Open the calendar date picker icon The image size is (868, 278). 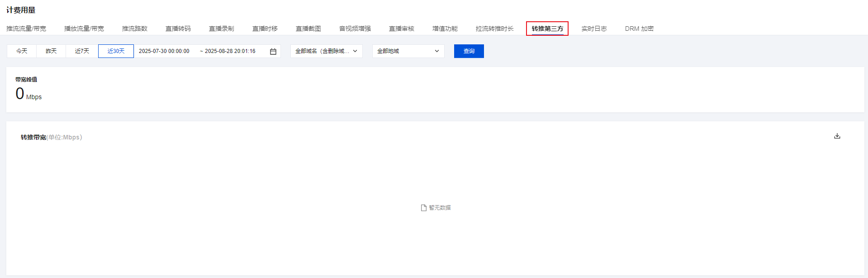point(273,52)
